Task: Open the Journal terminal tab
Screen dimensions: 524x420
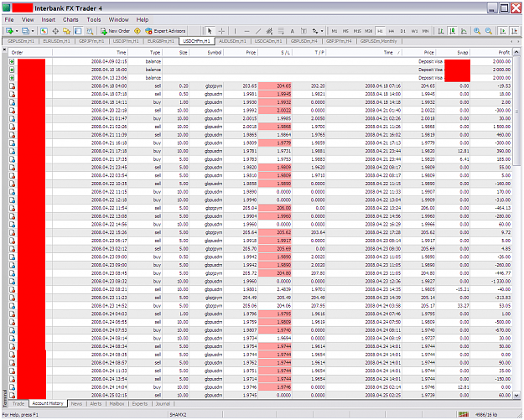Action: tap(163, 403)
